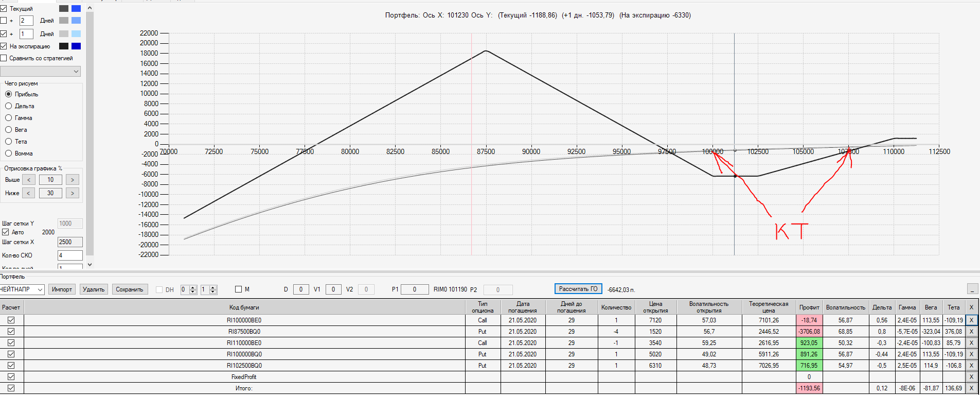Click the D input field in the portfolio bar
Screen dimensions: 980x395
(x=301, y=289)
